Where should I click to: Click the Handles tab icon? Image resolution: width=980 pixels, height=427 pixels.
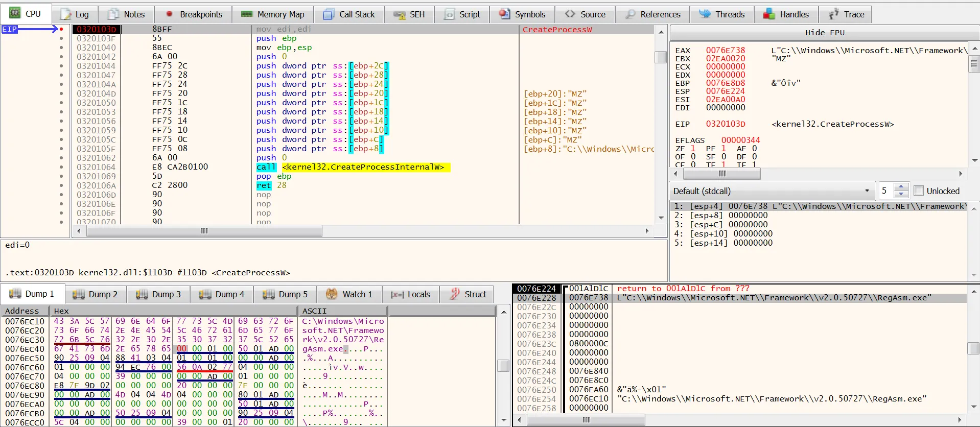coord(769,14)
